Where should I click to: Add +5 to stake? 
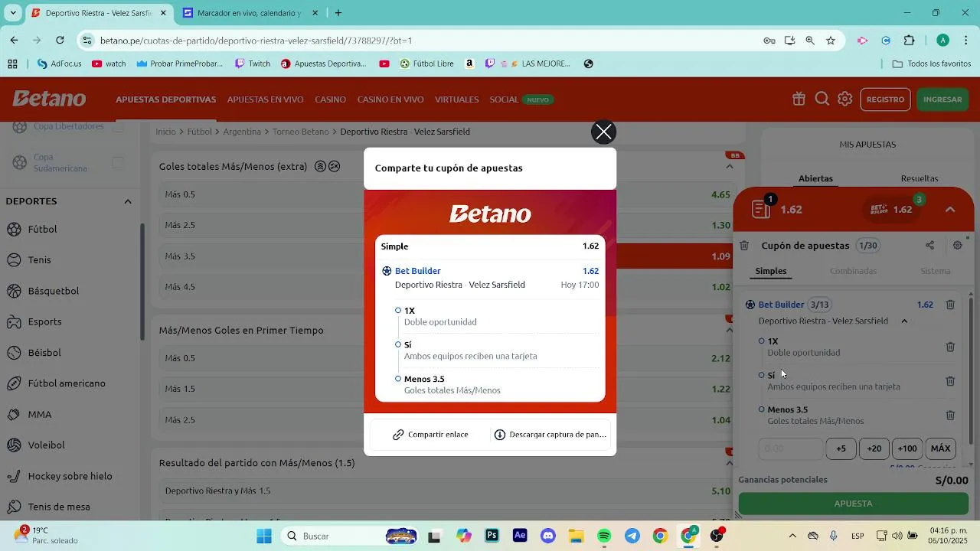pyautogui.click(x=841, y=448)
